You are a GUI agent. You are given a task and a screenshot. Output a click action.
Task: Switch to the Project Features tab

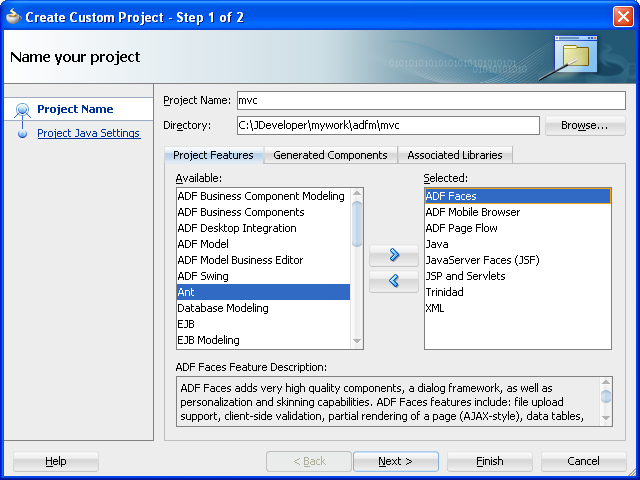tap(213, 155)
